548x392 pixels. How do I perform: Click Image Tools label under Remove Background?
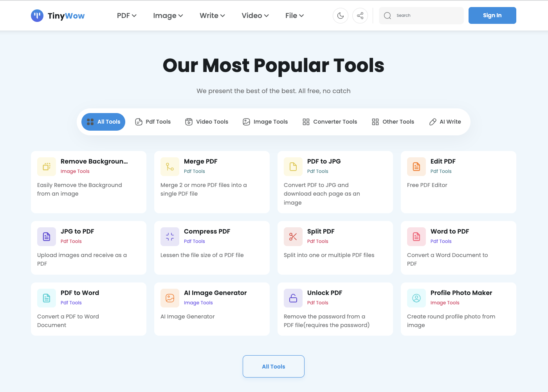pos(75,171)
